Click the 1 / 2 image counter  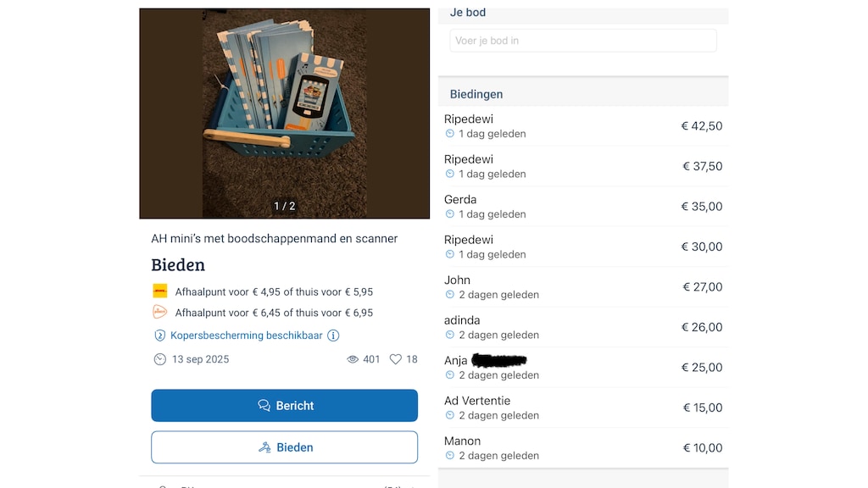pos(285,206)
